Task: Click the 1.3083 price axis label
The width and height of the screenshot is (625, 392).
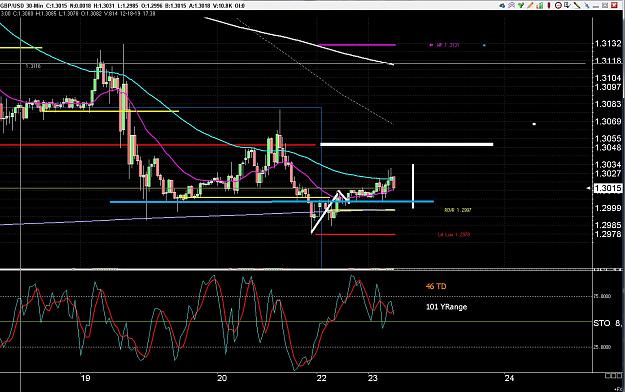Action: (x=607, y=104)
